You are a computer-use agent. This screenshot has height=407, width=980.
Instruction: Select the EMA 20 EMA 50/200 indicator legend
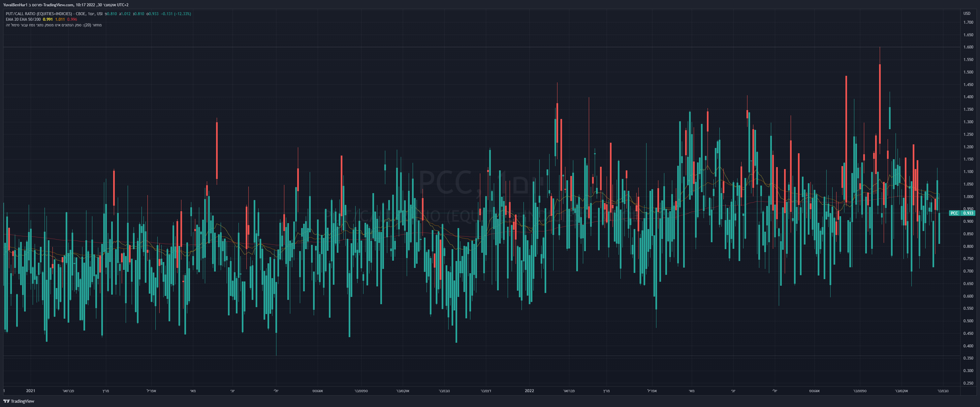(23, 19)
